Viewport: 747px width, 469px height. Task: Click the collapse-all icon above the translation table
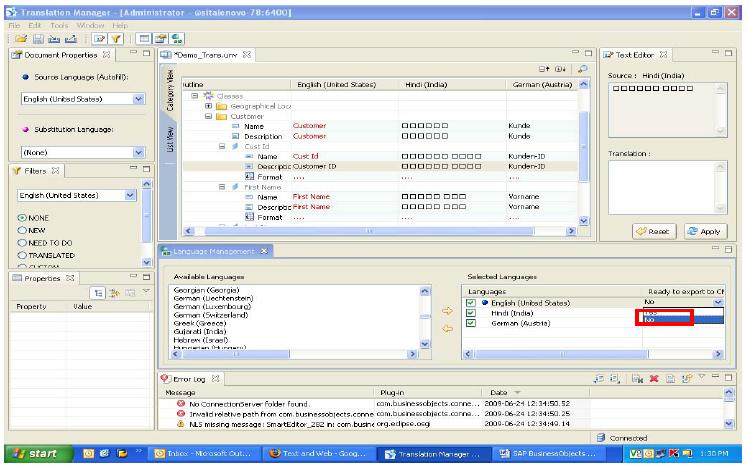(544, 69)
